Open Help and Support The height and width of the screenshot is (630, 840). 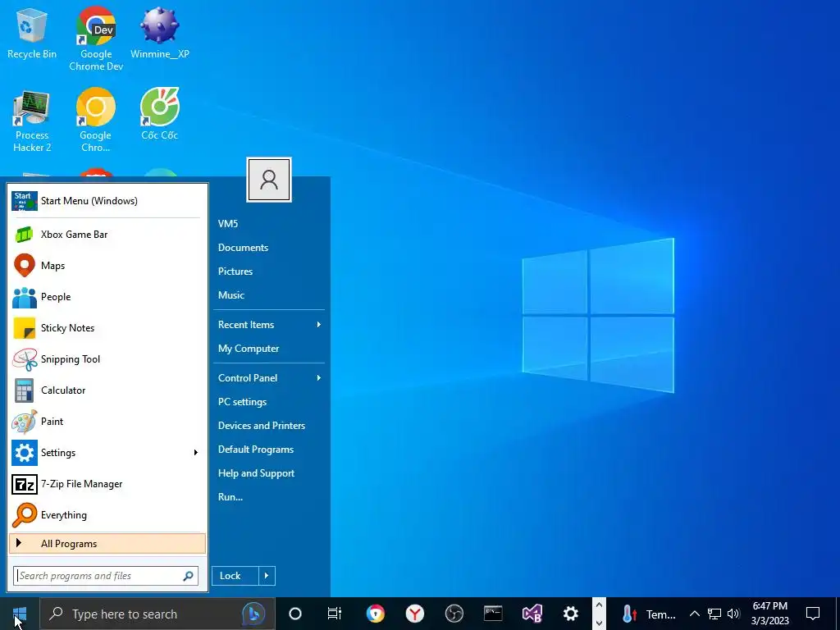pyautogui.click(x=256, y=473)
